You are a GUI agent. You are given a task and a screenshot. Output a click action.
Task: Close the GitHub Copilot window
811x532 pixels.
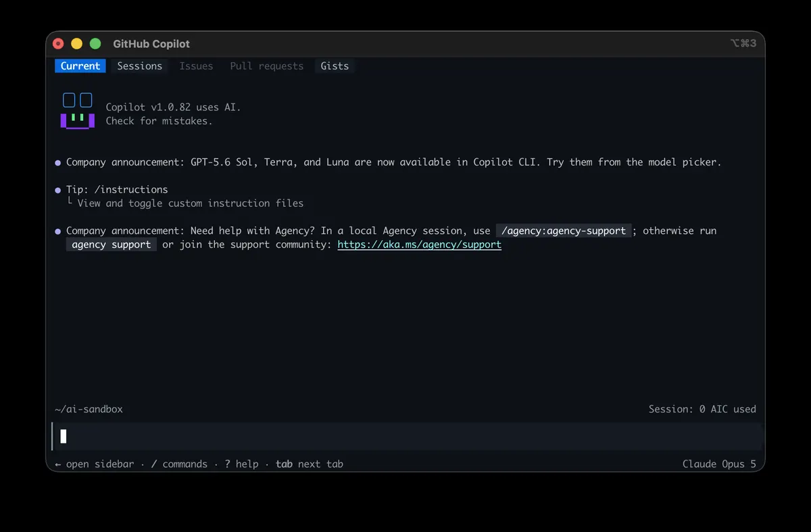pos(58,44)
